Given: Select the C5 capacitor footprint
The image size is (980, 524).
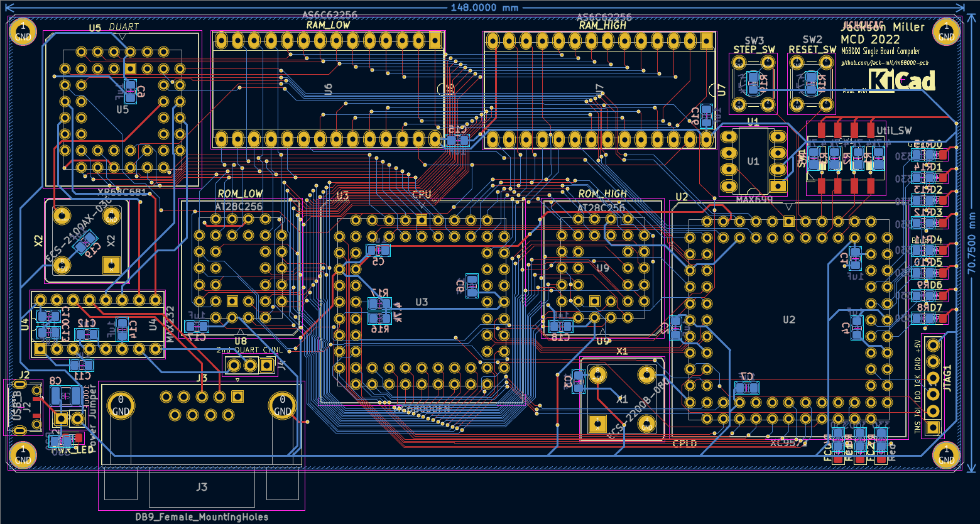Looking at the screenshot, I should (378, 250).
